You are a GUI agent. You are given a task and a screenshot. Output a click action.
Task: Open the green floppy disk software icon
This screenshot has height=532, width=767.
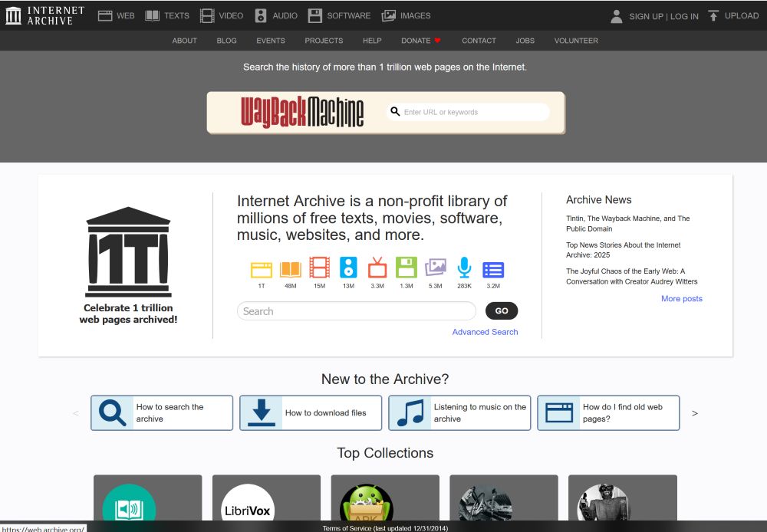pos(406,268)
